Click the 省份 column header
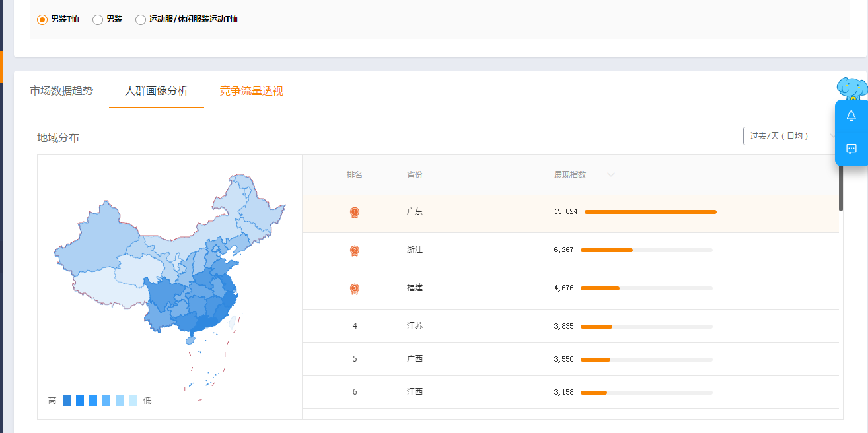 [415, 175]
